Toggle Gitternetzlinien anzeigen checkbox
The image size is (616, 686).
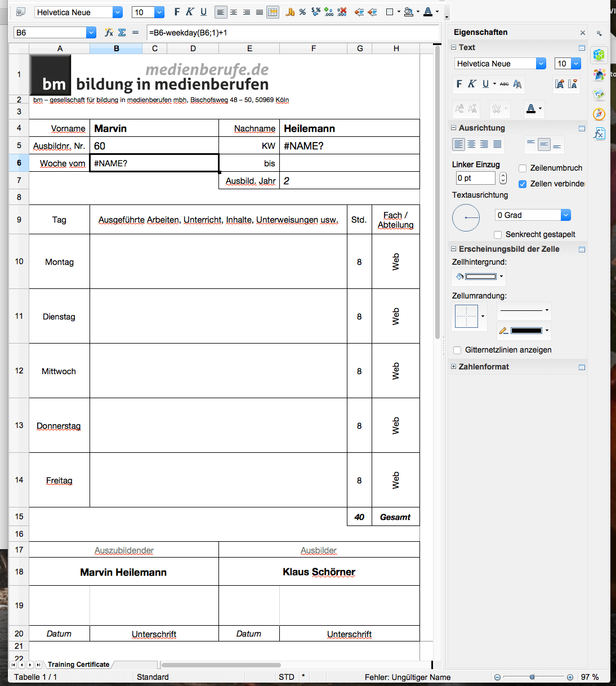coord(457,350)
